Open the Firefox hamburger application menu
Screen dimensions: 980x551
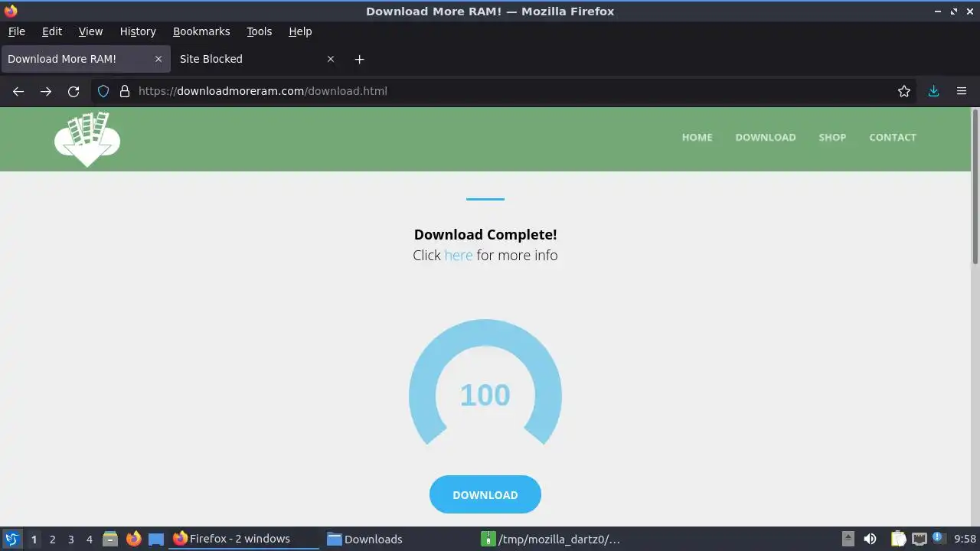tap(962, 91)
